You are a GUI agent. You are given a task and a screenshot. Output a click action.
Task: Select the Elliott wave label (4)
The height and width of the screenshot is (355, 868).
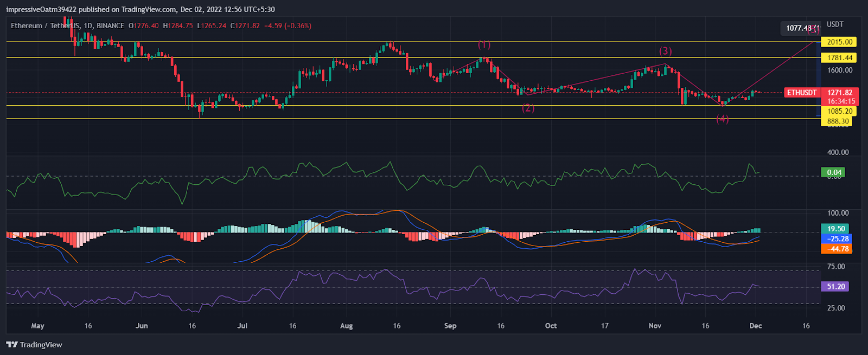(722, 120)
